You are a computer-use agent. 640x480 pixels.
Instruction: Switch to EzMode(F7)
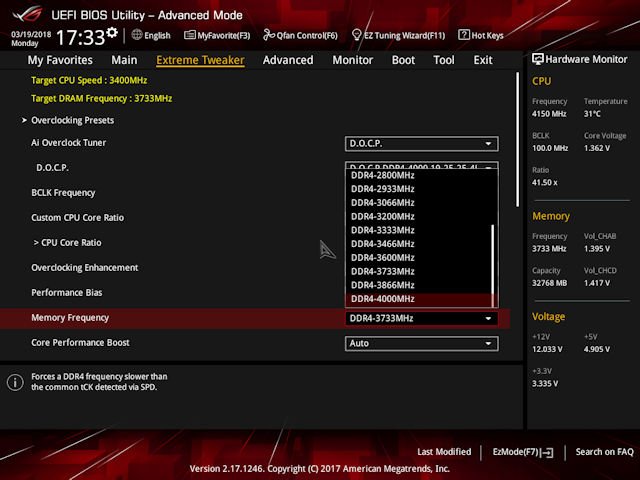pyautogui.click(x=523, y=452)
